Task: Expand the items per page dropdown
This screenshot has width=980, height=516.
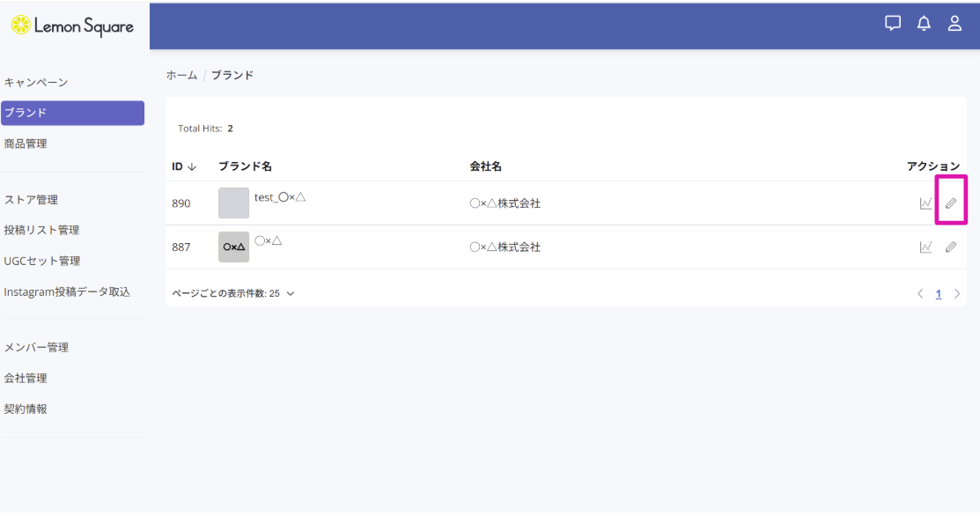Action: tap(233, 294)
